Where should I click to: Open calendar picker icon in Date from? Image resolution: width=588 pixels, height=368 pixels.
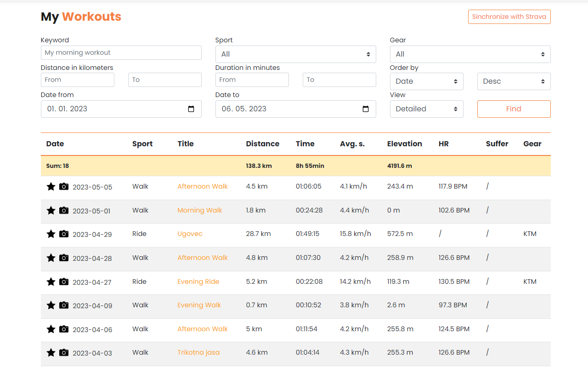tap(191, 109)
